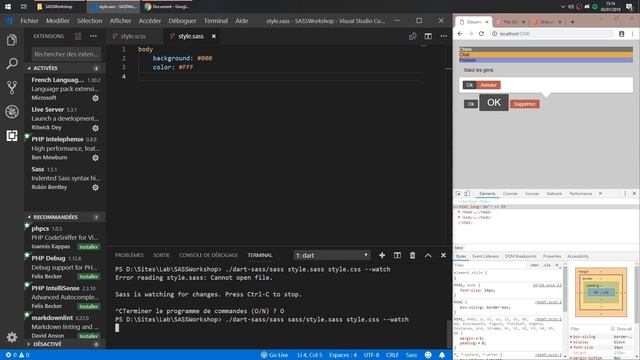Install the phpcs extension
Screen dimensions: 640x360
click(x=89, y=247)
